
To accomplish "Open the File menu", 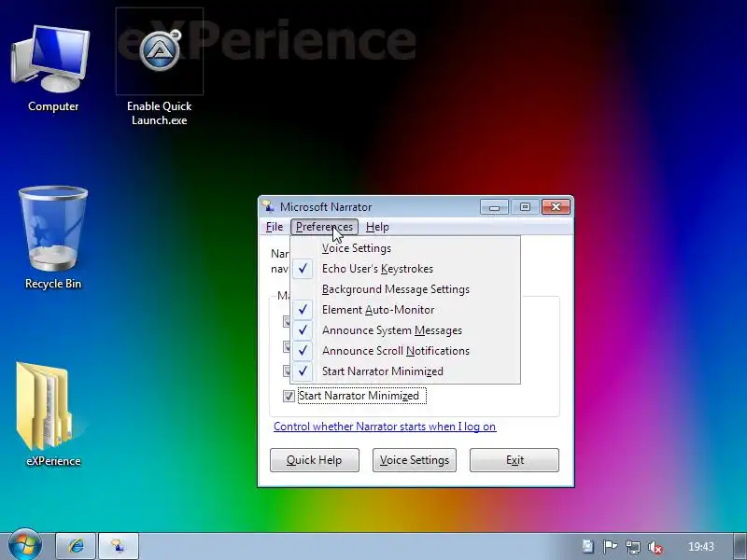I will [275, 227].
